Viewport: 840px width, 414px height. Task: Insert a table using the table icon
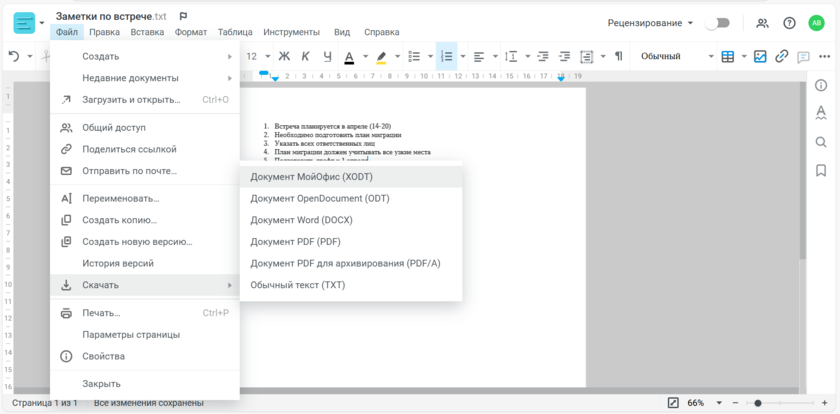[x=728, y=57]
